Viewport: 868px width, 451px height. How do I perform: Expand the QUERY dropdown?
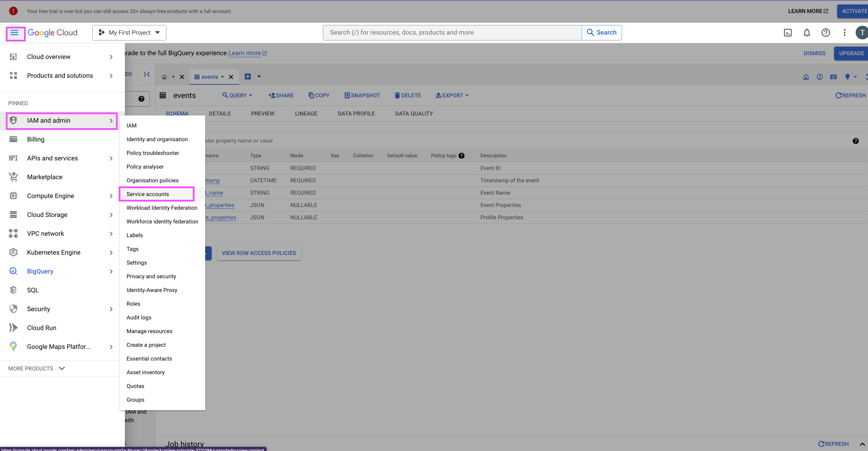point(237,96)
